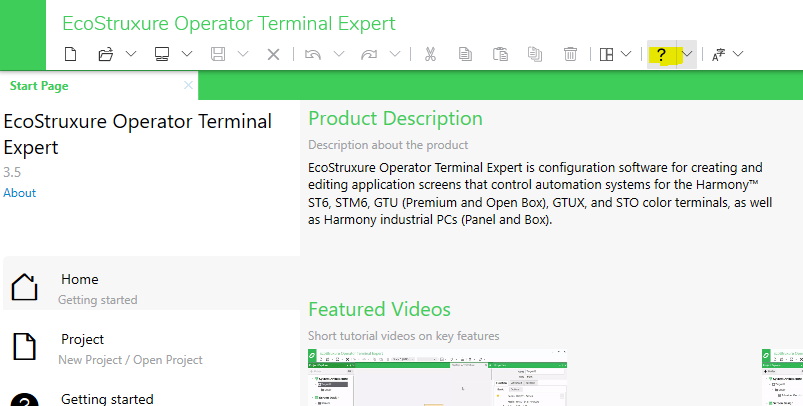The width and height of the screenshot is (803, 406).
Task: Open Help with the question mark icon
Action: [661, 54]
